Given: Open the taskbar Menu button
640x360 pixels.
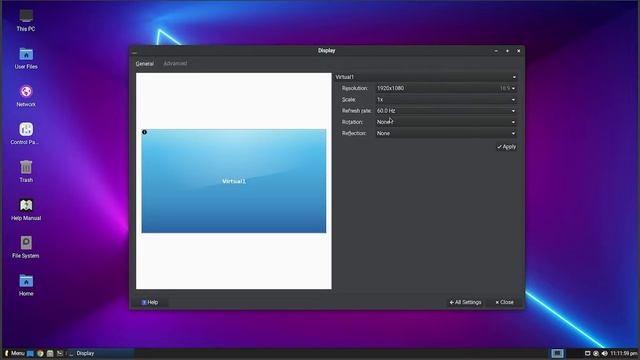Looking at the screenshot, I should [x=14, y=353].
